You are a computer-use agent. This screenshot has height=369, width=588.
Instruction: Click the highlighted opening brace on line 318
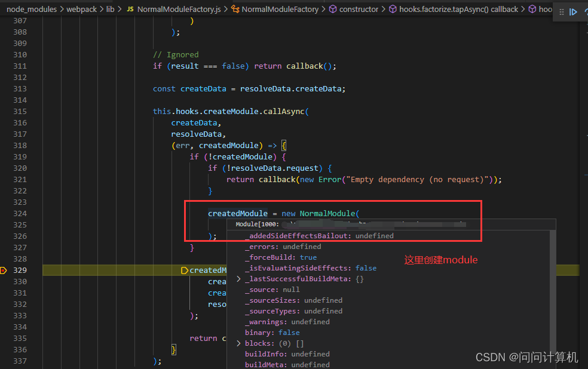coord(284,145)
